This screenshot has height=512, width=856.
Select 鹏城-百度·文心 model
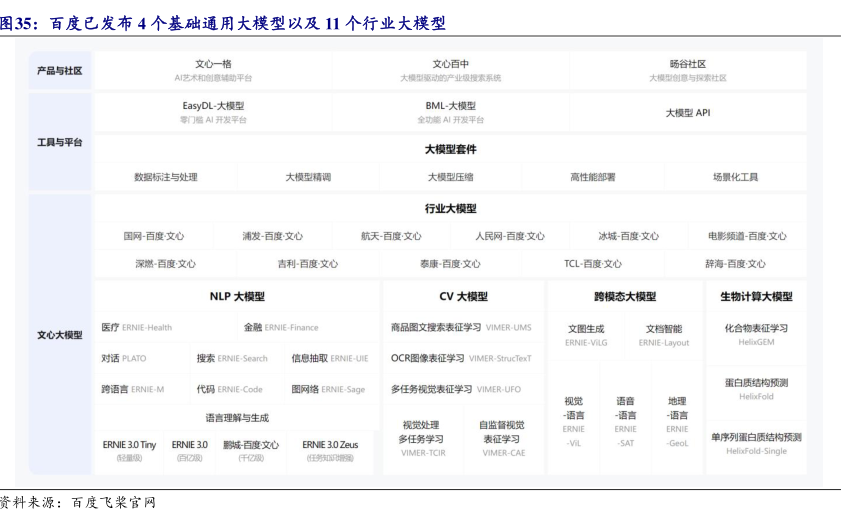click(x=251, y=451)
